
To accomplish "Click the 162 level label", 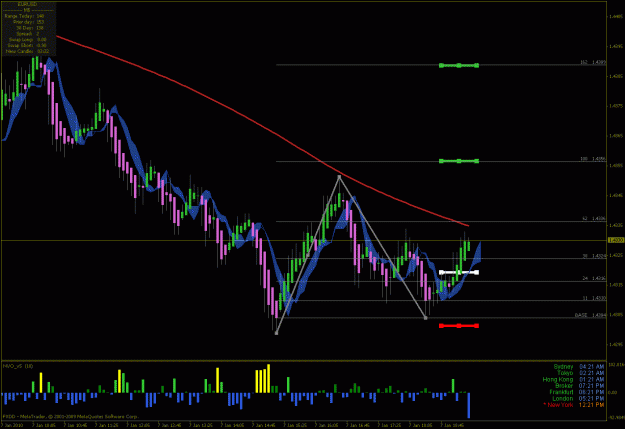I will [x=593, y=62].
